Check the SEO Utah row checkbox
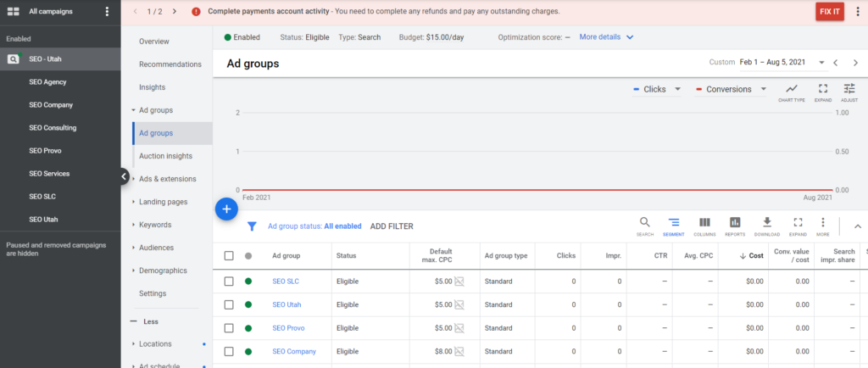Screen dimensions: 868x368 229,304
